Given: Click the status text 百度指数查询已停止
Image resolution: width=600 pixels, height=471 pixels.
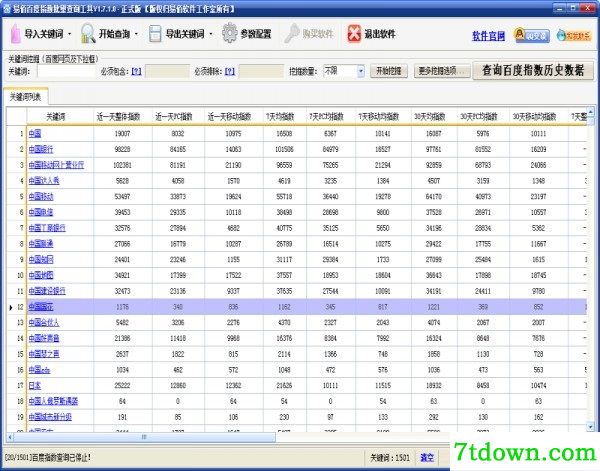Looking at the screenshot, I should coord(60,458).
